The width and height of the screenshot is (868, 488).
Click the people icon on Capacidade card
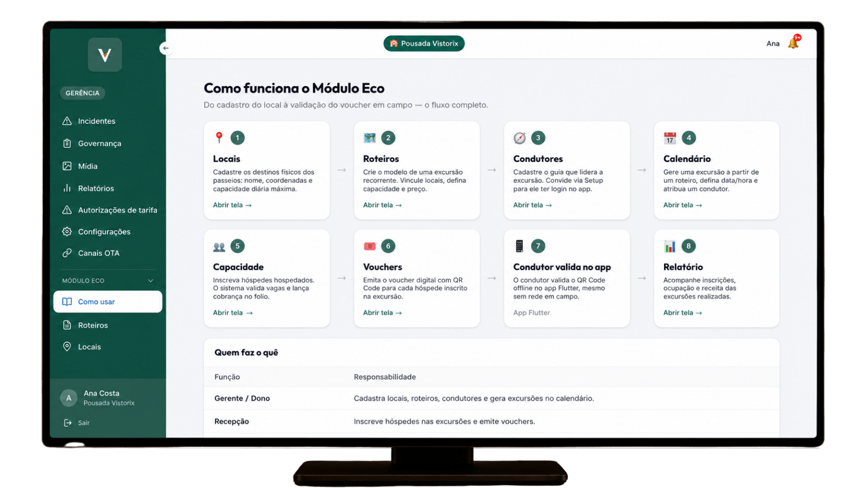(219, 247)
